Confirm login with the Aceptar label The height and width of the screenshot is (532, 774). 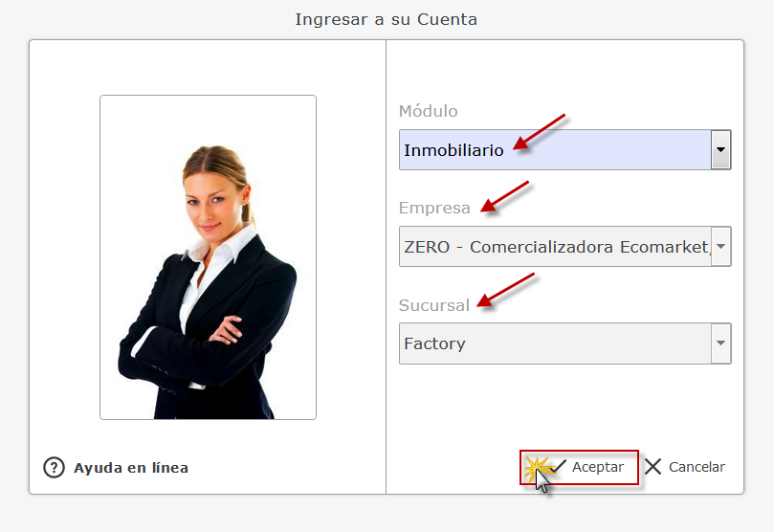coord(598,467)
